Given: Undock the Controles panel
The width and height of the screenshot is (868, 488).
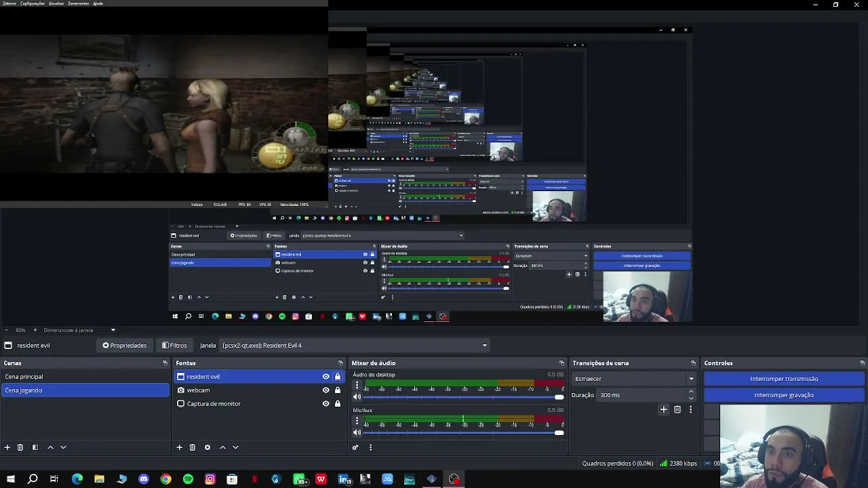Looking at the screenshot, I should pyautogui.click(x=862, y=363).
